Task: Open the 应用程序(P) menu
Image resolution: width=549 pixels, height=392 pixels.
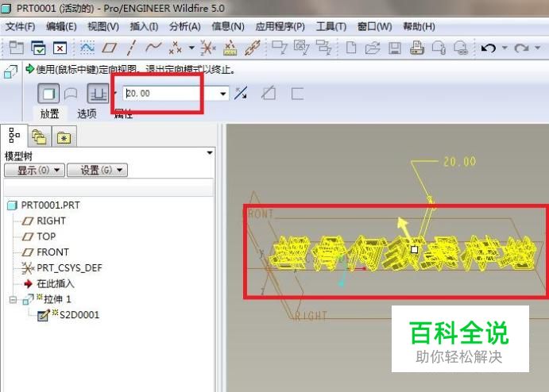Action: coord(280,26)
